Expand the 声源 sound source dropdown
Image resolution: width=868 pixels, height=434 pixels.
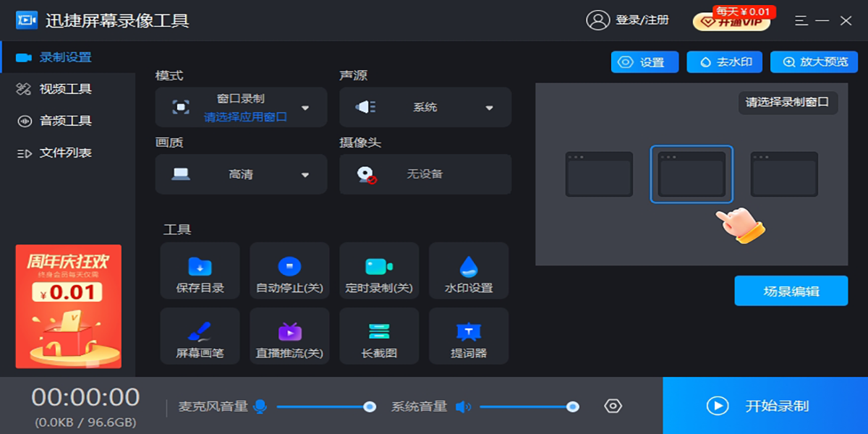[x=489, y=107]
